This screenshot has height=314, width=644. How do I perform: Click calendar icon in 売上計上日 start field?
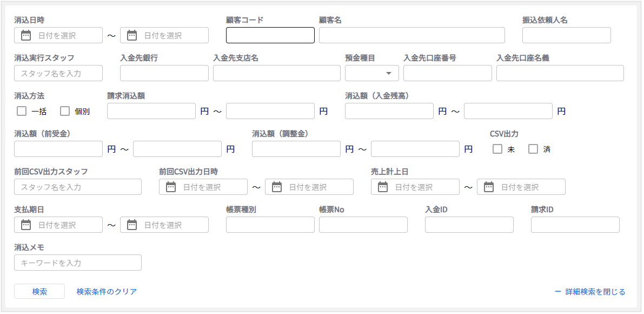pos(382,187)
